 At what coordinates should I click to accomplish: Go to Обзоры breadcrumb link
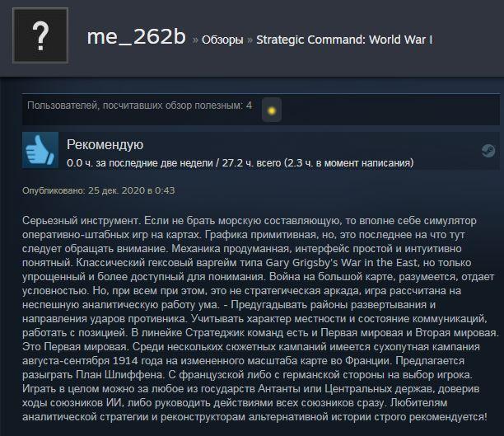[x=222, y=40]
